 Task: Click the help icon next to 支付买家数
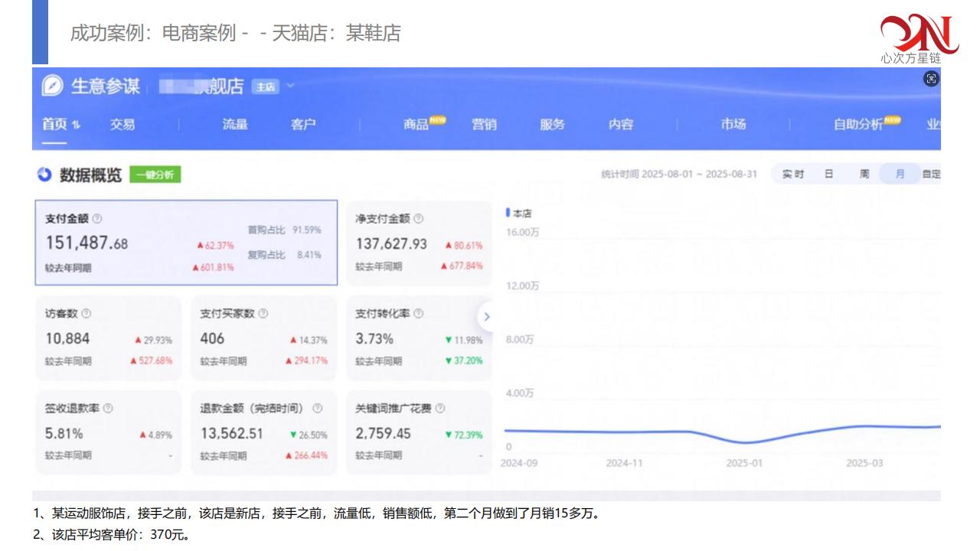click(263, 314)
